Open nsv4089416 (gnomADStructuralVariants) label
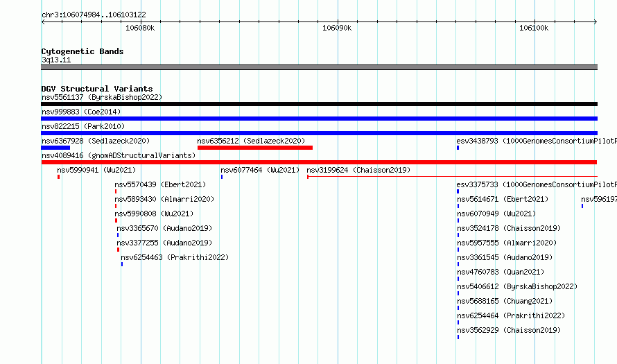Viewport: 617px width, 364px height. (119, 155)
